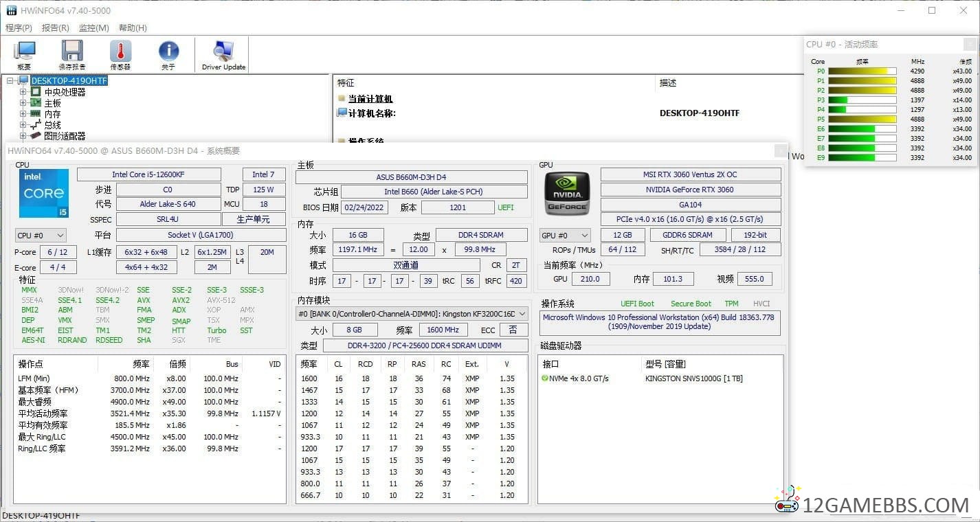Click the KINGSTON SNVS1000G [1 TB] drive entry
This screenshot has width=980, height=522.
click(x=694, y=378)
